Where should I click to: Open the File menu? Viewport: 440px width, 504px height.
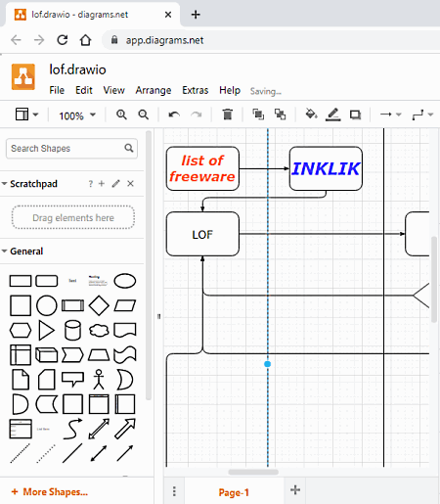point(57,90)
